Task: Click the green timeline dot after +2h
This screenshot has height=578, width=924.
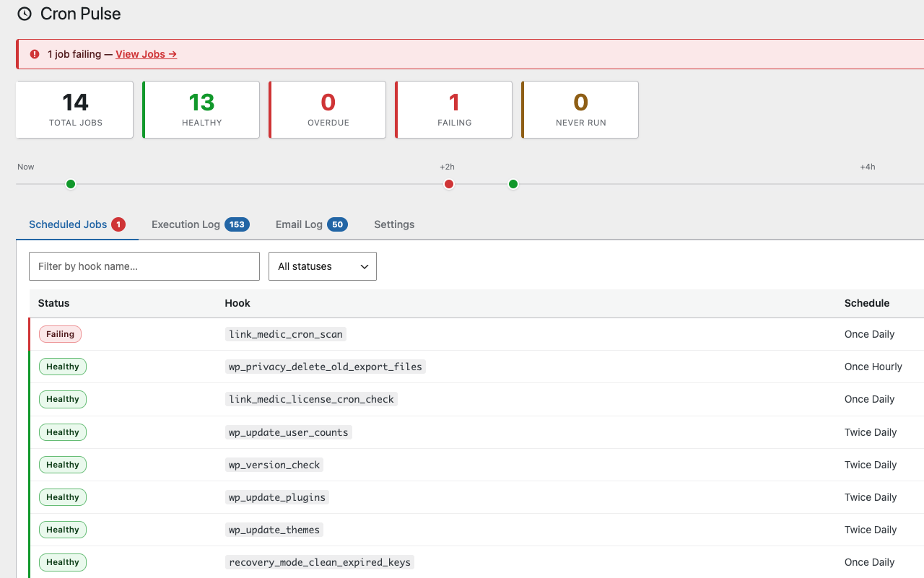Action: (513, 184)
